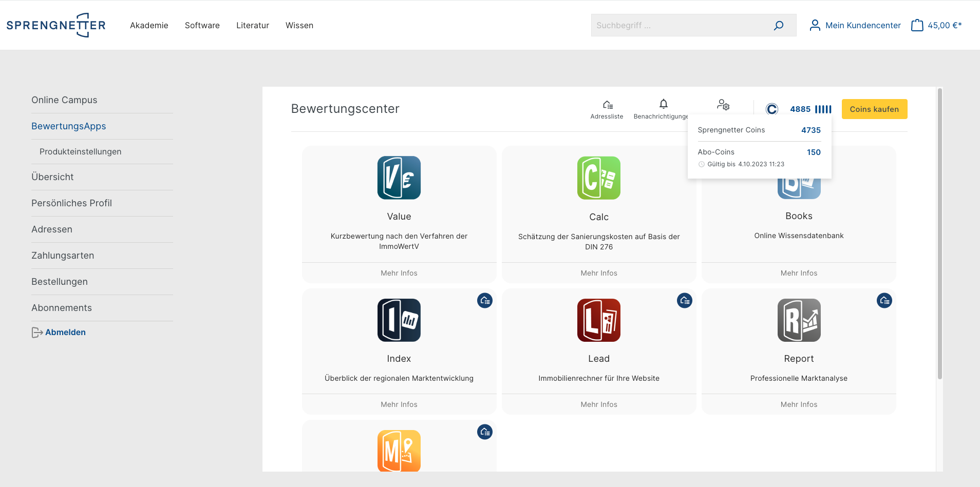Click Online Wissensdatenbank text
The height and width of the screenshot is (487, 980).
click(799, 236)
